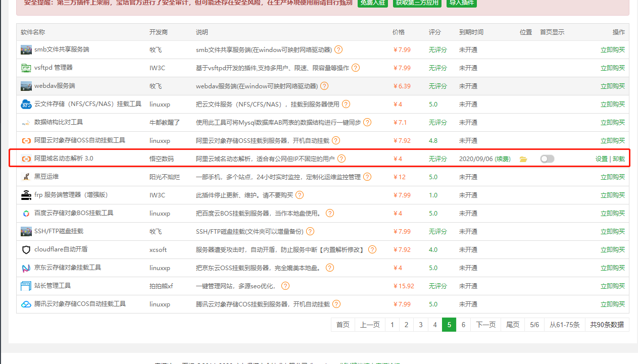This screenshot has height=364, width=638.
Task: Click 立即购买 for 数据结构比对工具
Action: (x=613, y=123)
